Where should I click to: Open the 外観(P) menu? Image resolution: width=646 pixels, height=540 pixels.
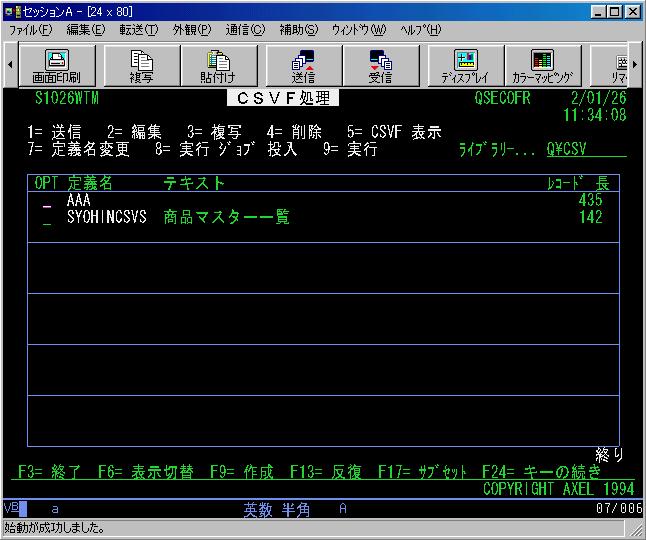192,30
